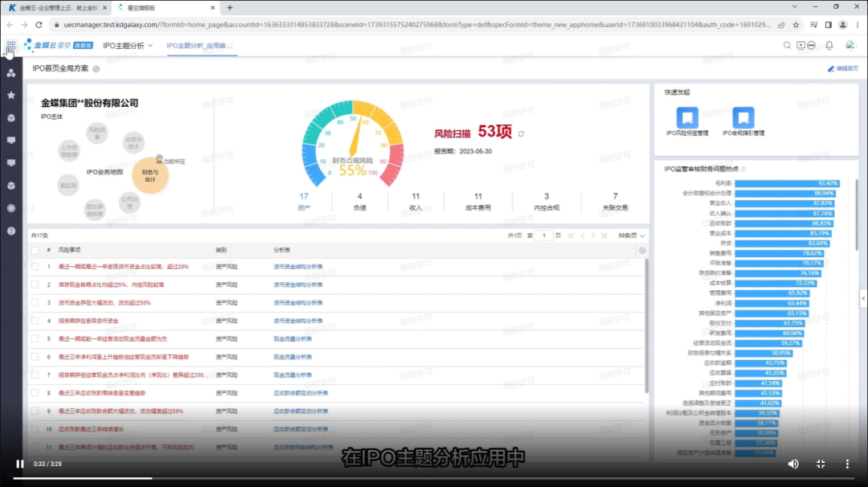Screen dimensions: 868x487
Task: Switch to IPO主题分析_应用首 tab
Action: [x=199, y=46]
